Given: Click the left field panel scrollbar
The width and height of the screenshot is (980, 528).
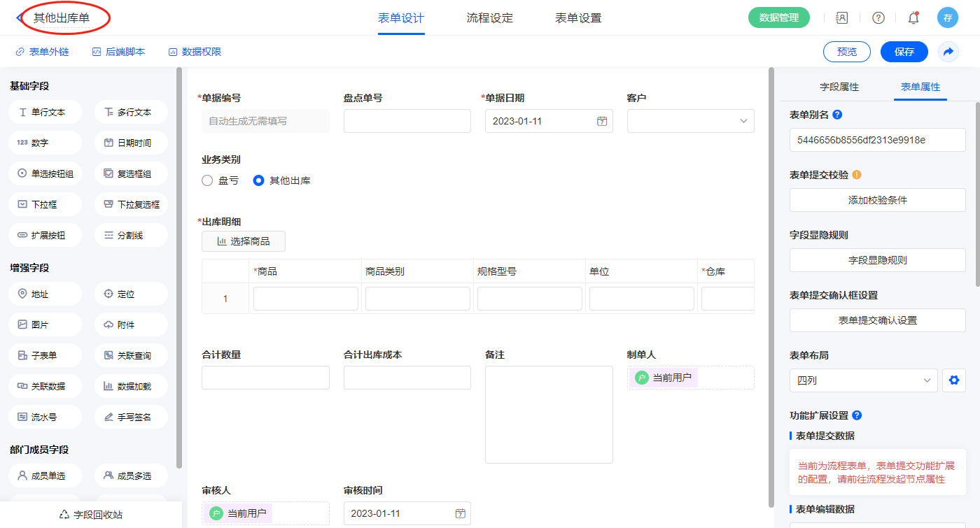Looking at the screenshot, I should pos(179,266).
